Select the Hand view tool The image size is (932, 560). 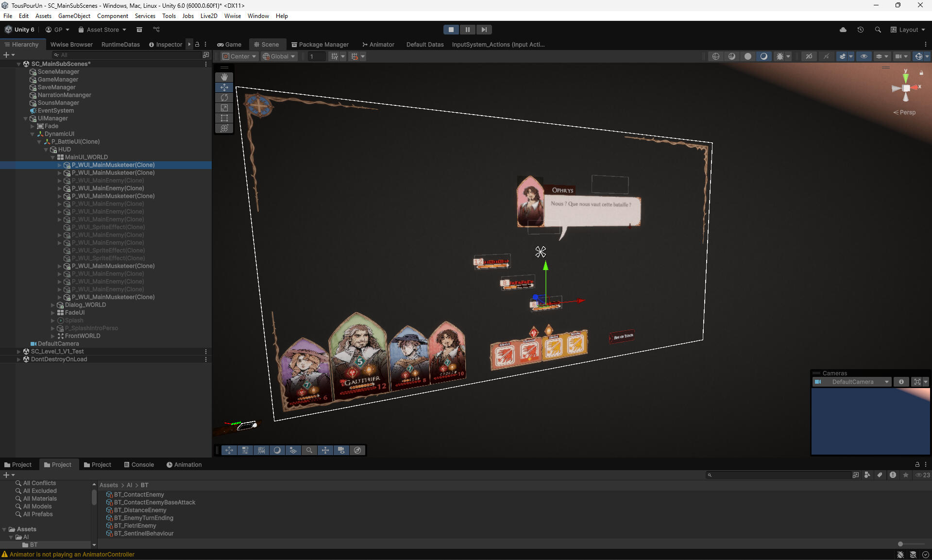click(x=224, y=77)
